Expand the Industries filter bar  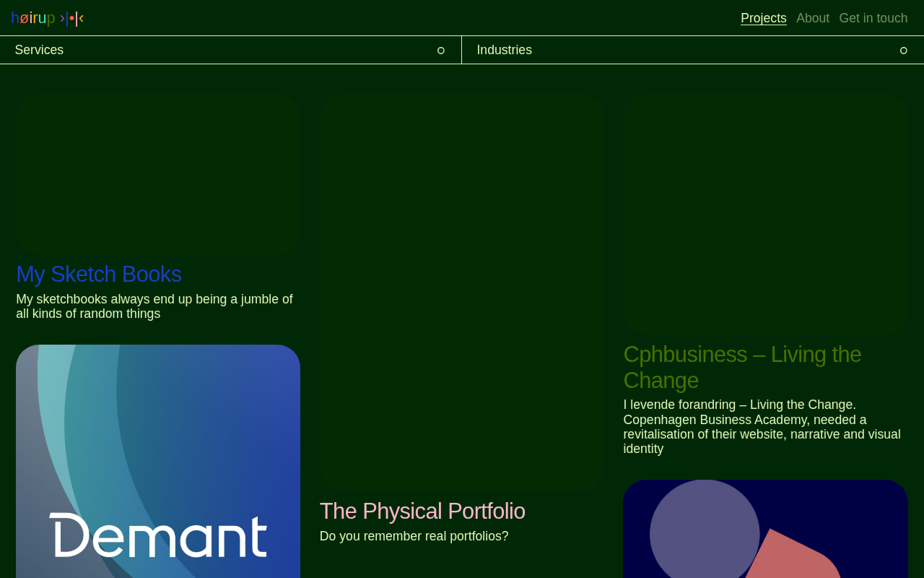coord(693,50)
